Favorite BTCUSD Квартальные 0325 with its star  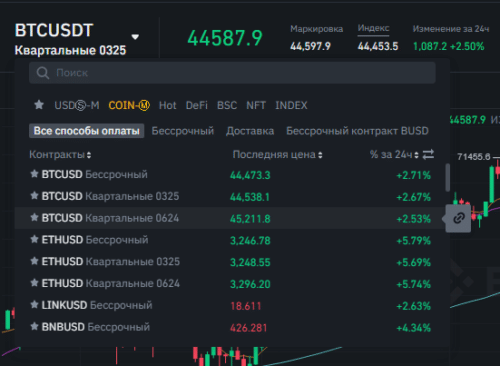34,196
